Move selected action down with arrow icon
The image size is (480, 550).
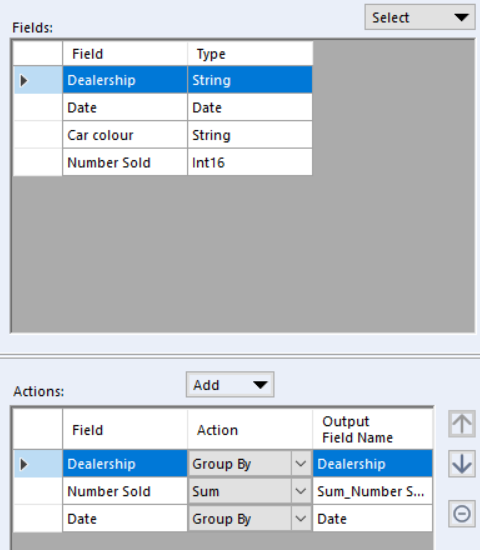point(462,464)
